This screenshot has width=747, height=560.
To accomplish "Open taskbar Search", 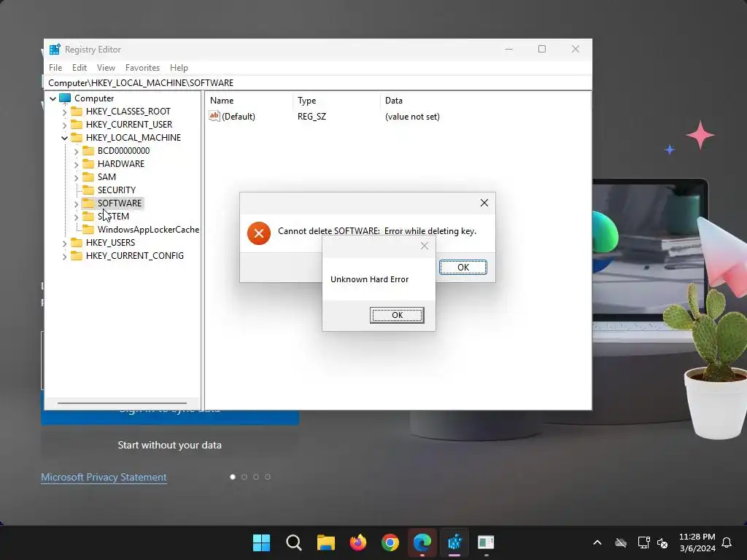I will (x=294, y=542).
